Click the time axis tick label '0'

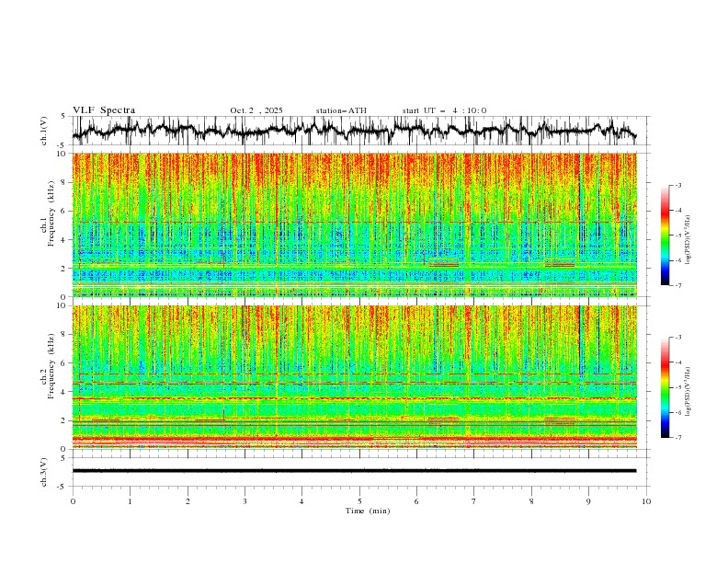[73, 501]
